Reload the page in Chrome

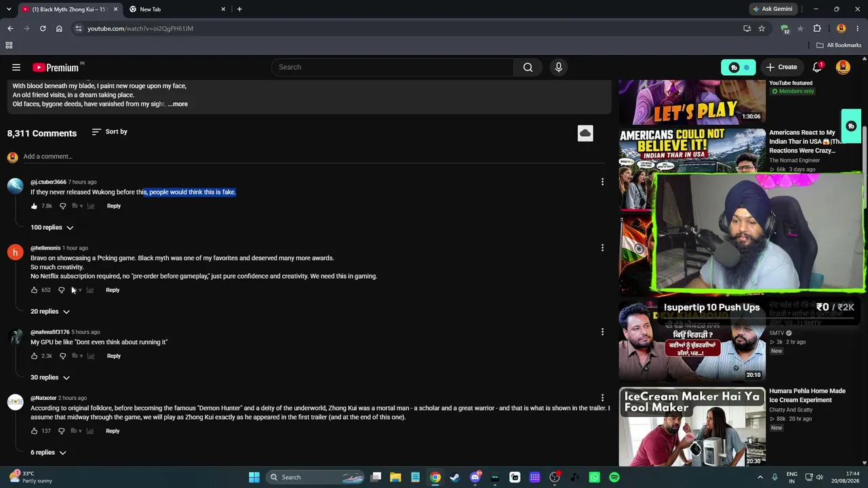[x=43, y=28]
